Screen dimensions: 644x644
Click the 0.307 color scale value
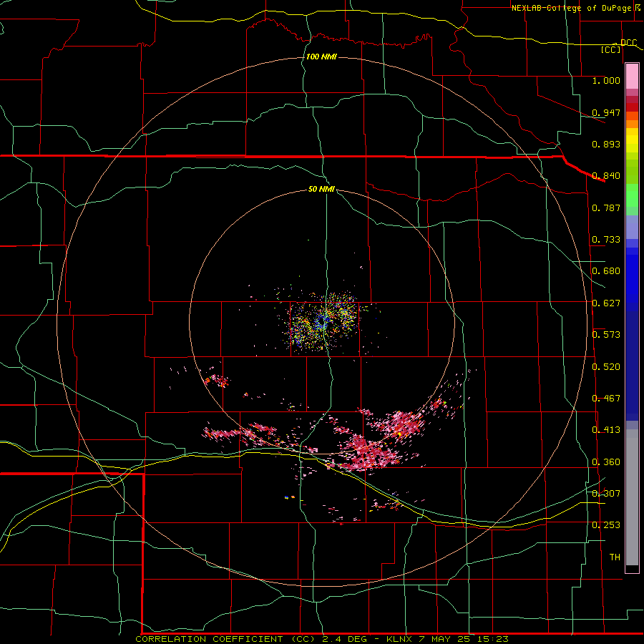pos(606,494)
